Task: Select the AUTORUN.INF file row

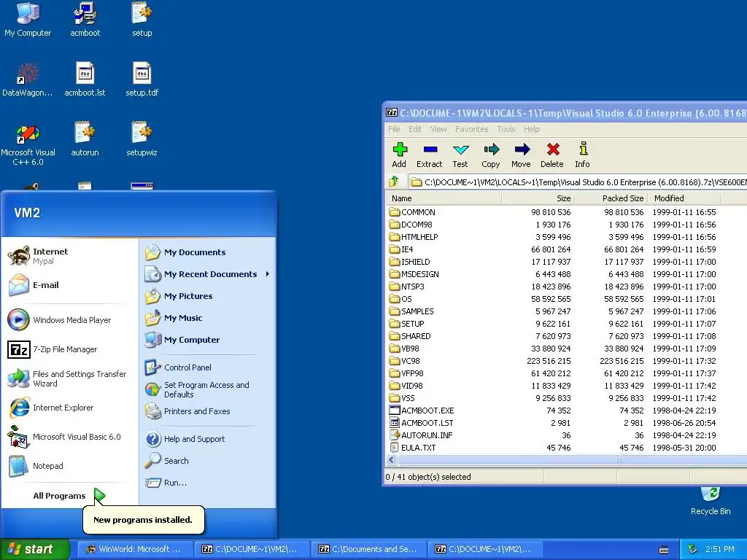Action: 566,435
